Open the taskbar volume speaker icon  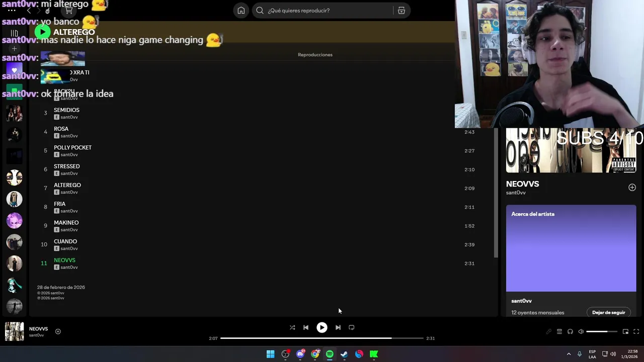tap(613, 354)
